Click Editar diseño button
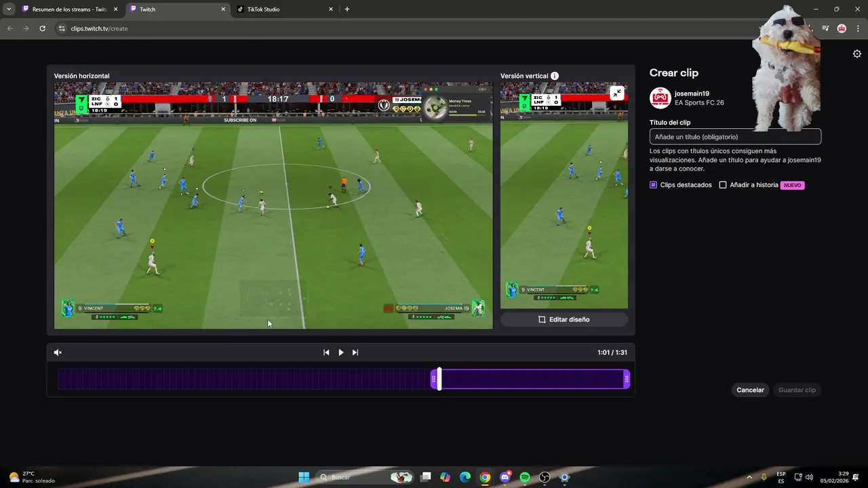Image resolution: width=868 pixels, height=488 pixels. click(x=564, y=319)
